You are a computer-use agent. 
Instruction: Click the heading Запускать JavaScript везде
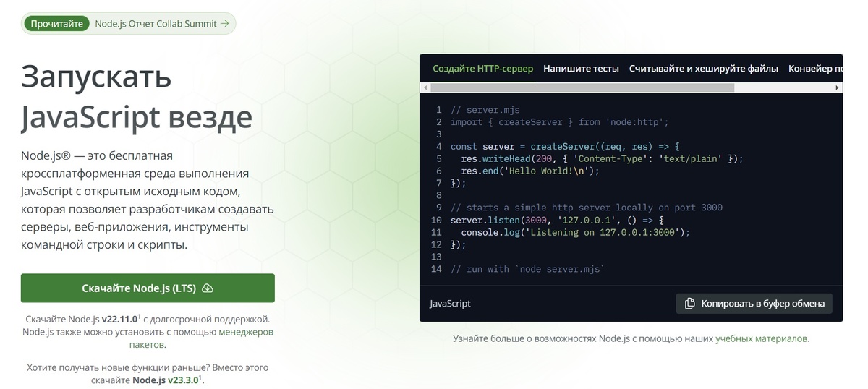coord(137,96)
